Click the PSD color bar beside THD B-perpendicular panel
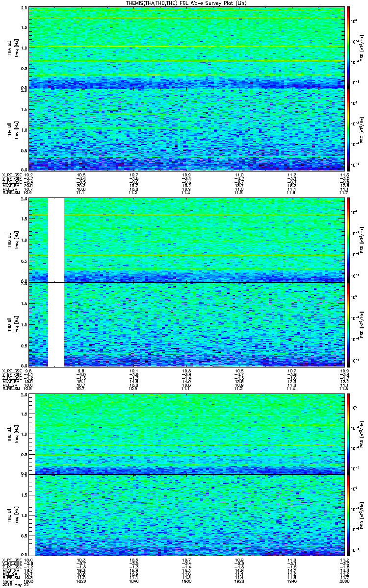 pyautogui.click(x=348, y=240)
